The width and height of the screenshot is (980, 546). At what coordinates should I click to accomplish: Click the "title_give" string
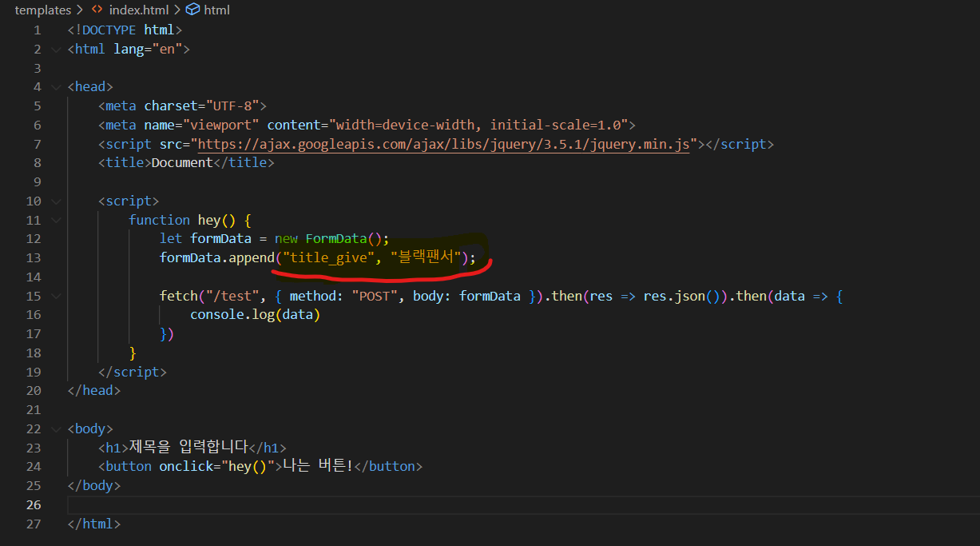click(329, 258)
